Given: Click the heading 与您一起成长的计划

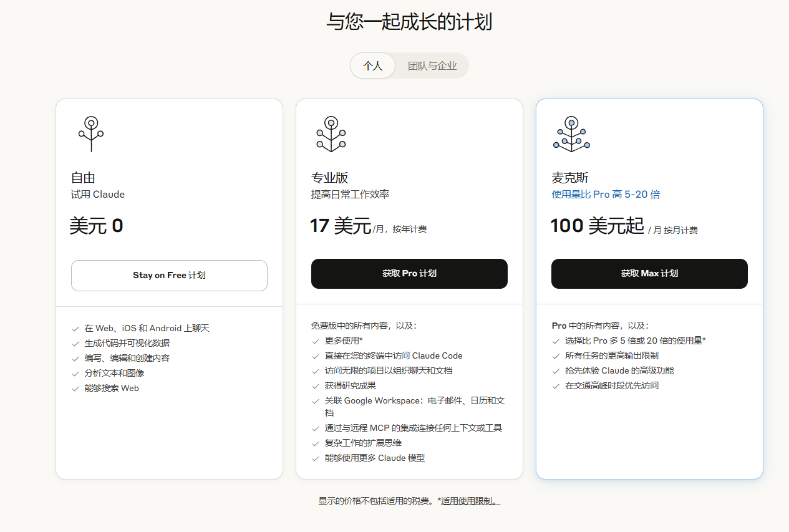Looking at the screenshot, I should (409, 22).
